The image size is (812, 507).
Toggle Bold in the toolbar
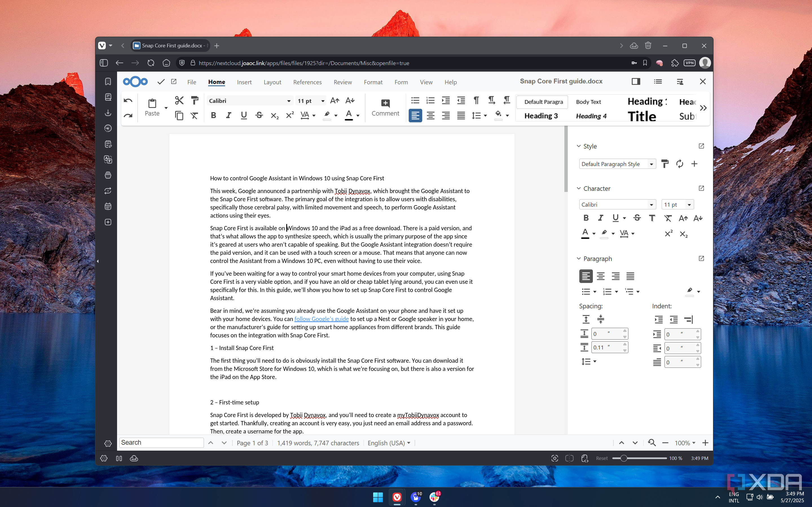click(x=214, y=115)
